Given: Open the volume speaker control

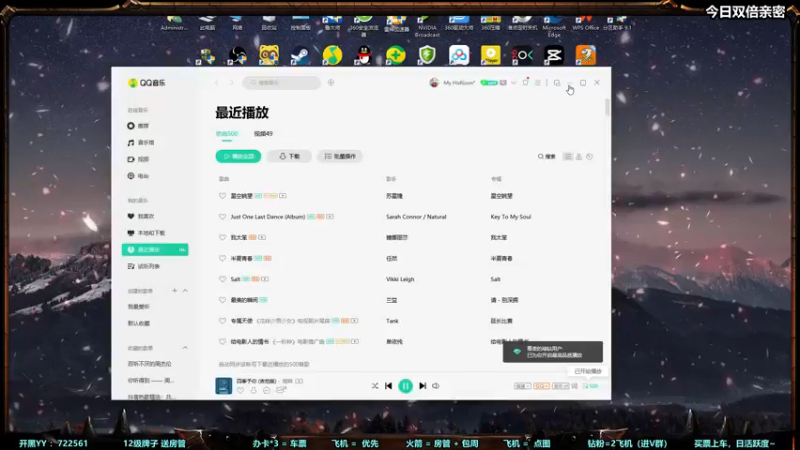Looking at the screenshot, I should pyautogui.click(x=436, y=386).
